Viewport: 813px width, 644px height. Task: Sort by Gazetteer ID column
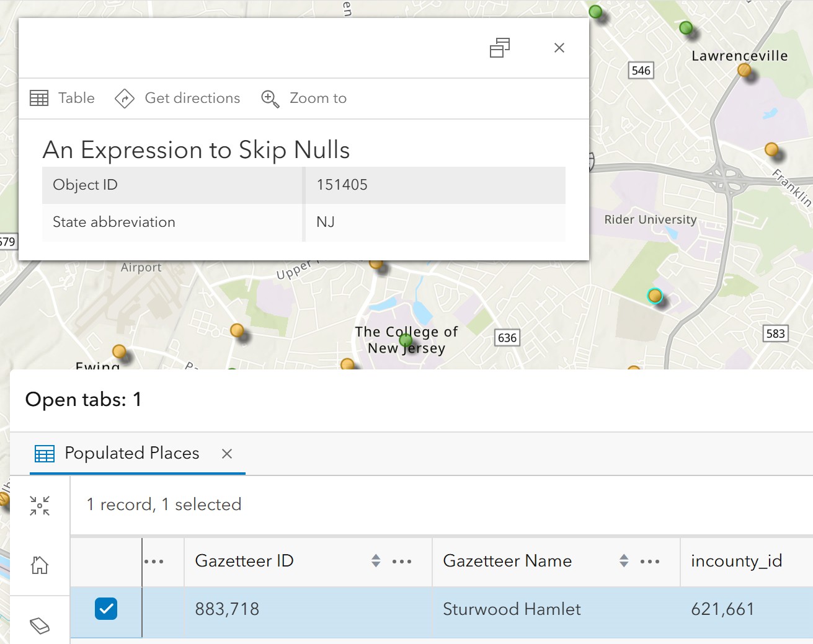pos(376,561)
